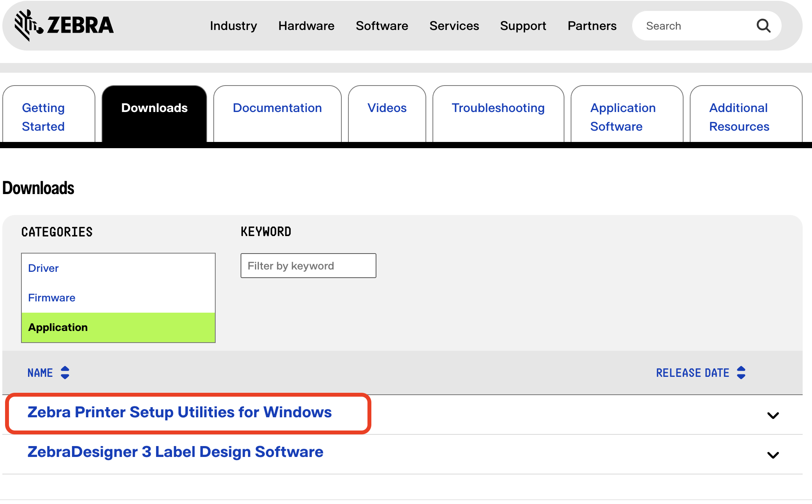The height and width of the screenshot is (504, 812).
Task: Open the Software navigation menu
Action: point(382,26)
